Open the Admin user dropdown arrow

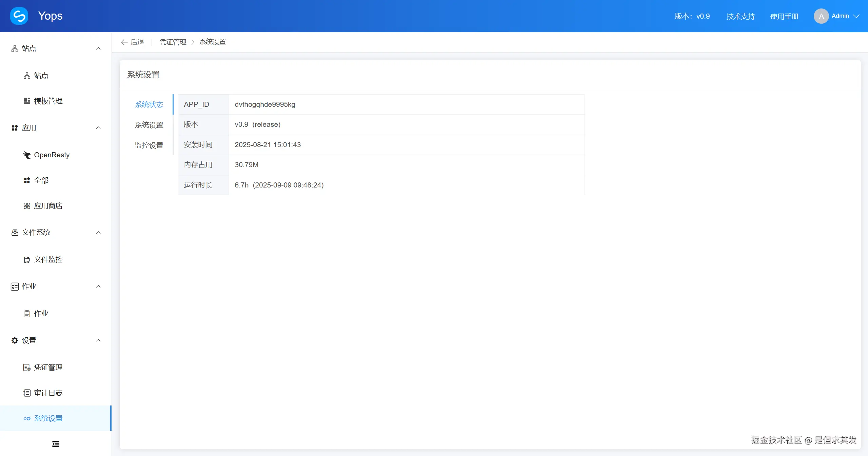pos(856,16)
